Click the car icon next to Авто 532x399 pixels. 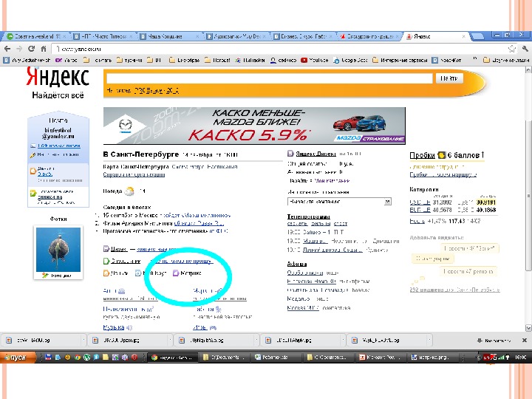coord(121,291)
